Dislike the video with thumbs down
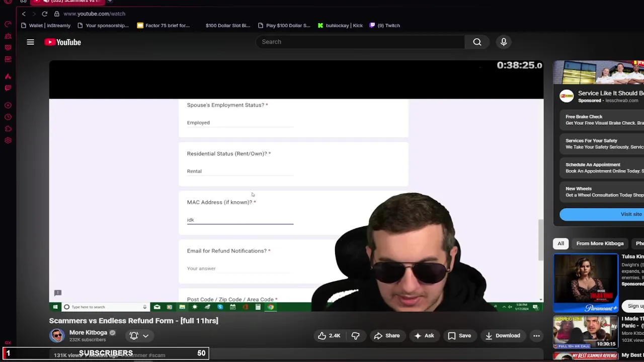644x362 pixels. click(355, 335)
